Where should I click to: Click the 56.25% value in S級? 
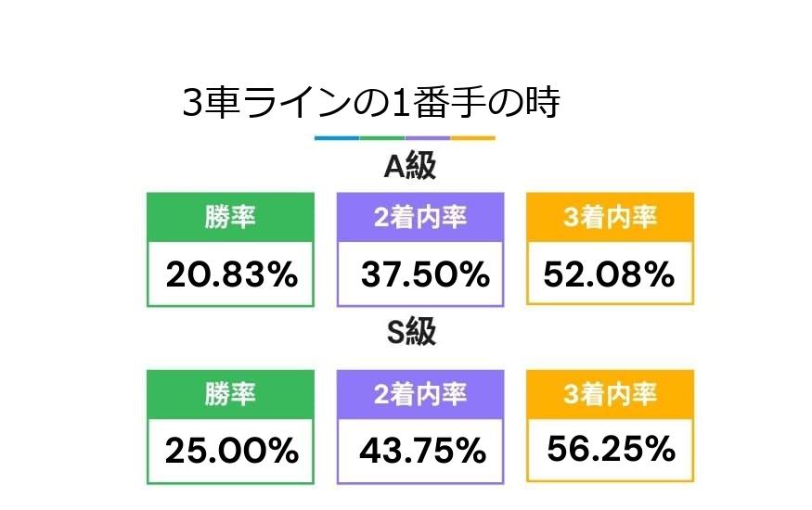click(611, 449)
